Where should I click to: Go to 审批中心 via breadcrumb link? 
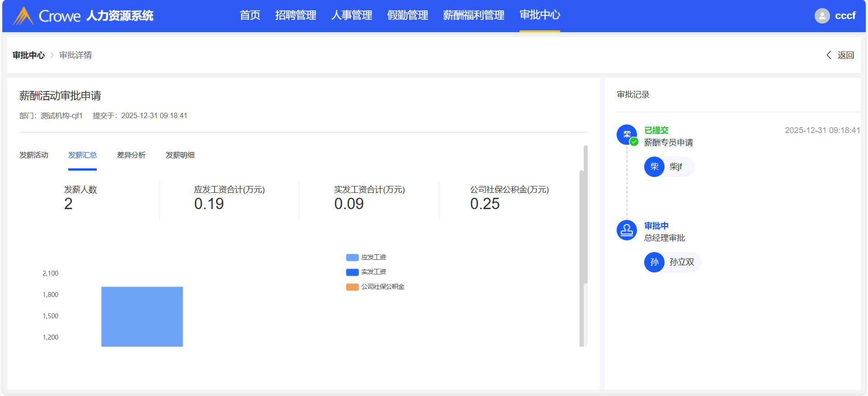point(28,55)
